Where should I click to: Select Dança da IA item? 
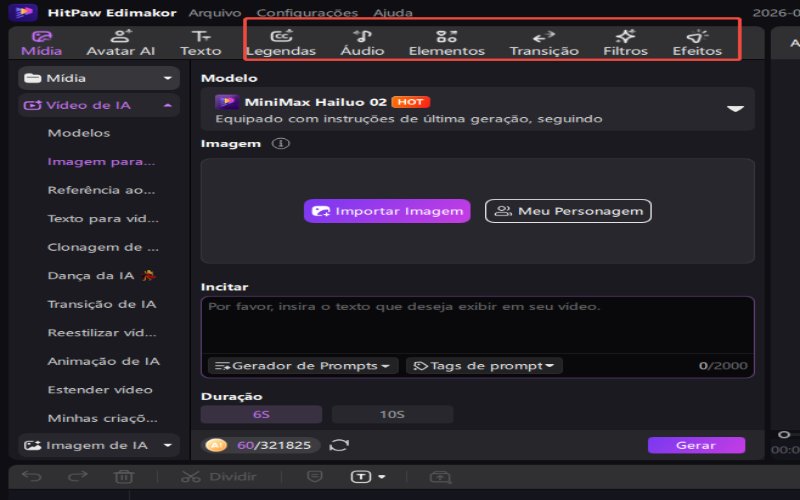click(101, 276)
